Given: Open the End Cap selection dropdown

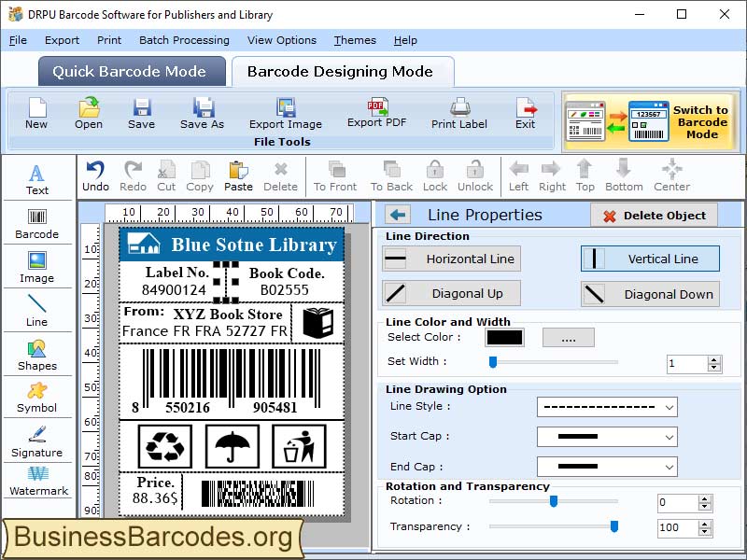Looking at the screenshot, I should [x=607, y=467].
